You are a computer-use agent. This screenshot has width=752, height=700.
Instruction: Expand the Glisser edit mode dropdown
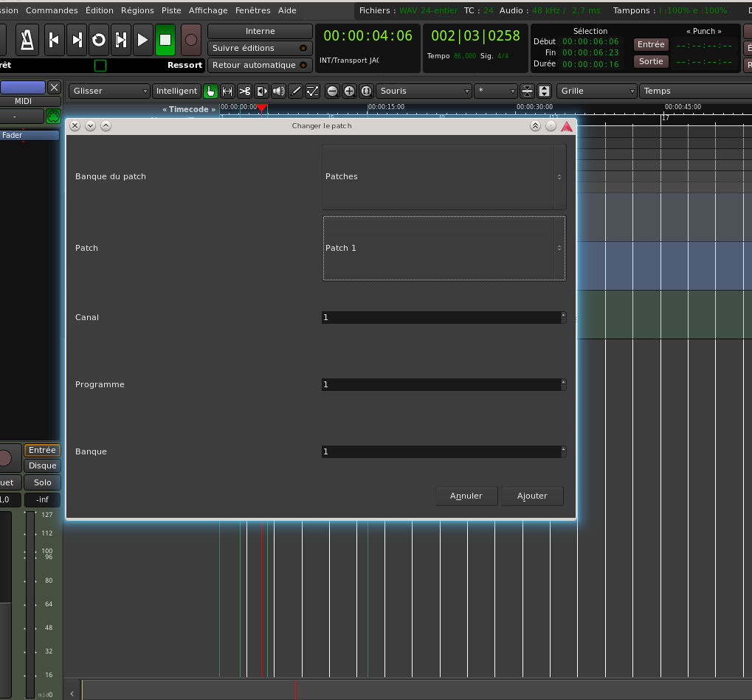tap(110, 91)
